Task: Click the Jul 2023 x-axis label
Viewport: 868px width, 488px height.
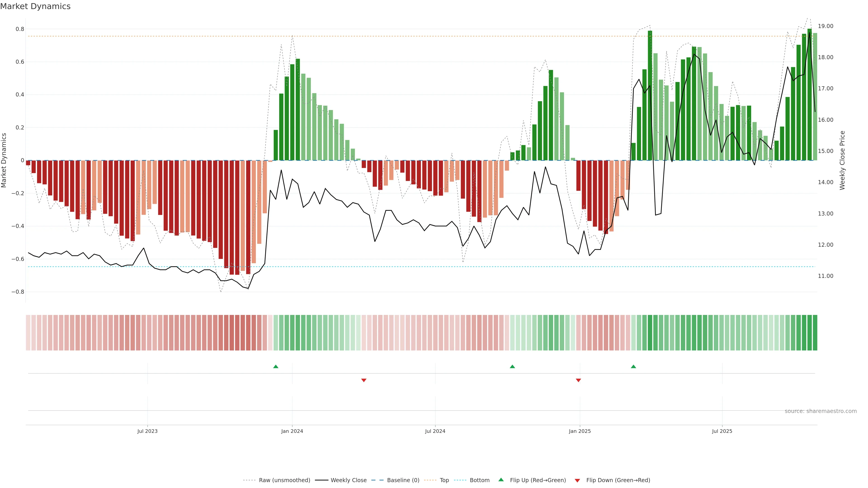Action: (x=147, y=431)
